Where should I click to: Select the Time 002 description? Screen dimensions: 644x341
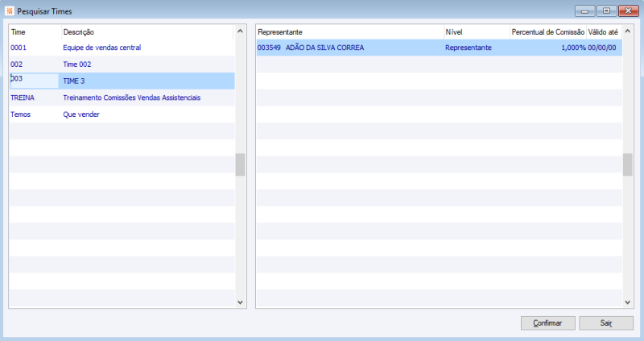pos(76,64)
